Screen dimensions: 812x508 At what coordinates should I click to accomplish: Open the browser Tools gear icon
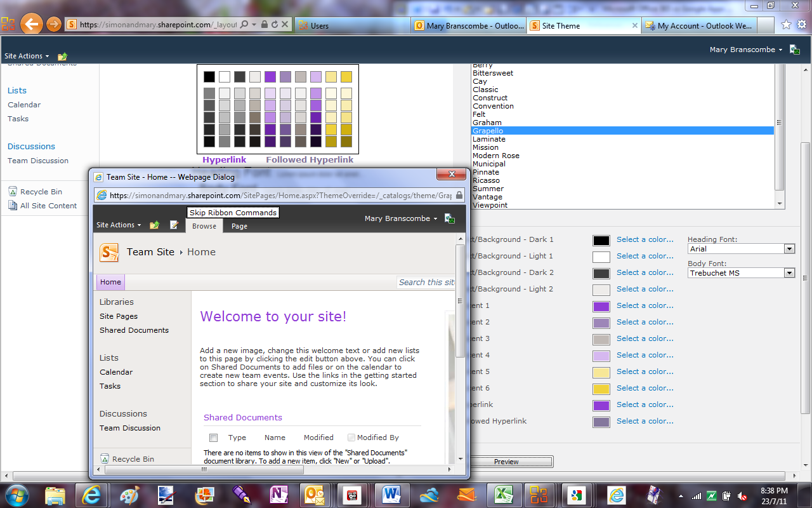click(802, 25)
